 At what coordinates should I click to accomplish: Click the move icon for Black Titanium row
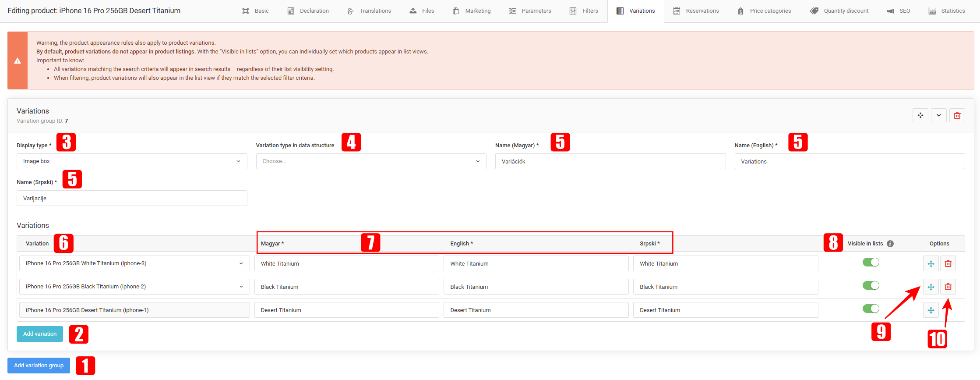tap(931, 287)
